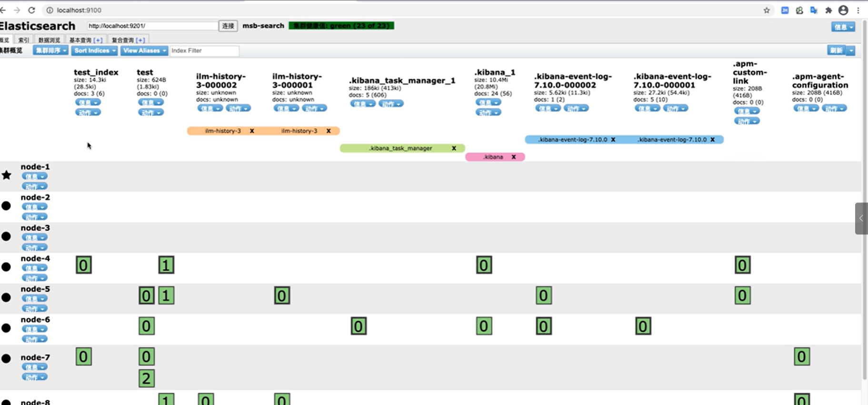Focus the Index Filter input
Screen dimensions: 868x405
204,51
